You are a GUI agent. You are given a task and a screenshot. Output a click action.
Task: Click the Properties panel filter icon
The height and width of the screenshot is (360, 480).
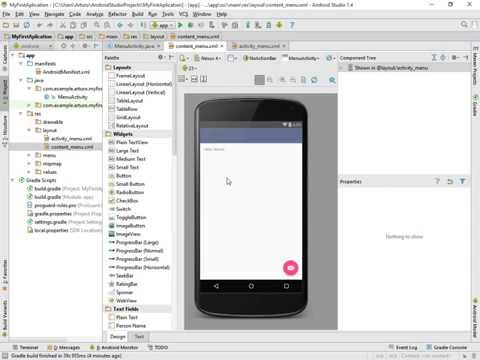click(x=462, y=181)
